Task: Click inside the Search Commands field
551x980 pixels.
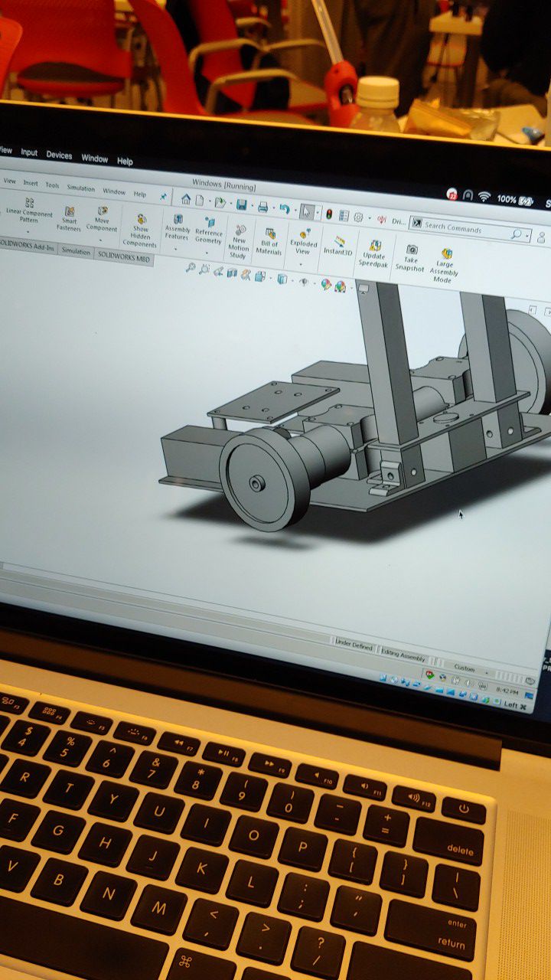Action: (468, 228)
